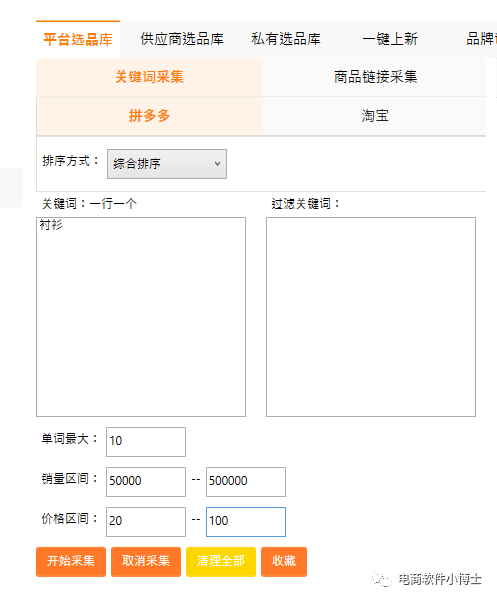Select 关键词采集 collection mode
Viewport: 497px width, 601px height.
[x=149, y=77]
